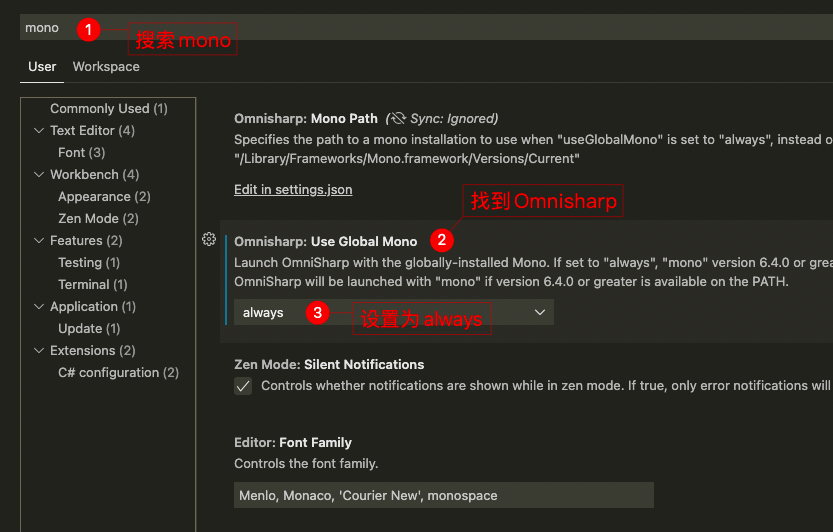Select Appearance (2) in settings tree

pyautogui.click(x=104, y=197)
